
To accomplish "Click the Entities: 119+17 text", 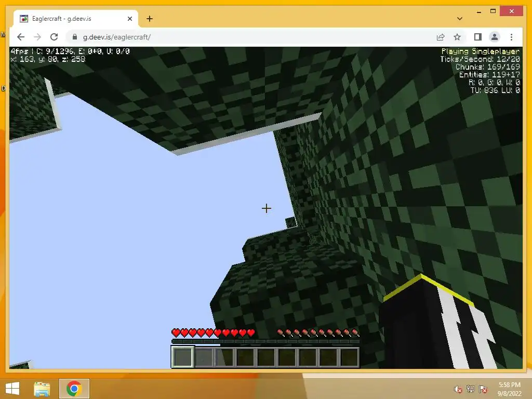I will [x=489, y=75].
